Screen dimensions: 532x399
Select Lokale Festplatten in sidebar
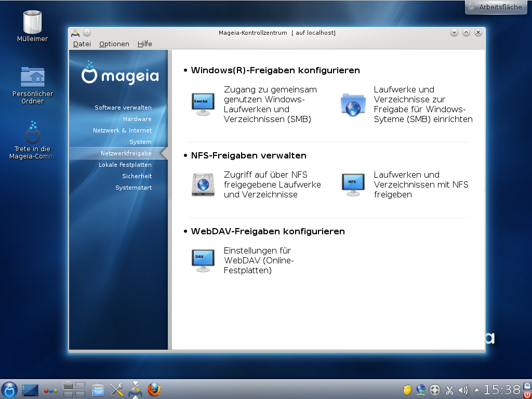tap(125, 165)
